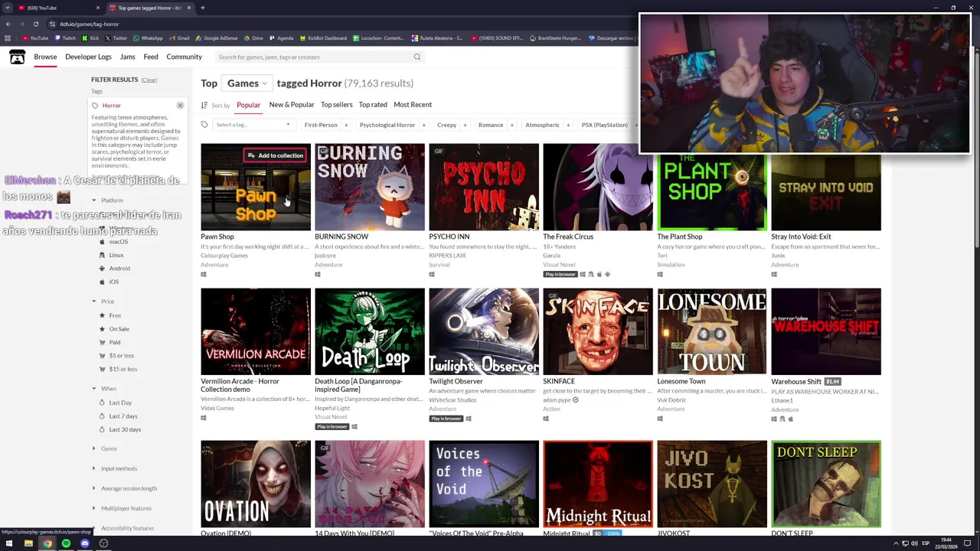Expand the Multiplayer features section
980x551 pixels.
(122, 508)
